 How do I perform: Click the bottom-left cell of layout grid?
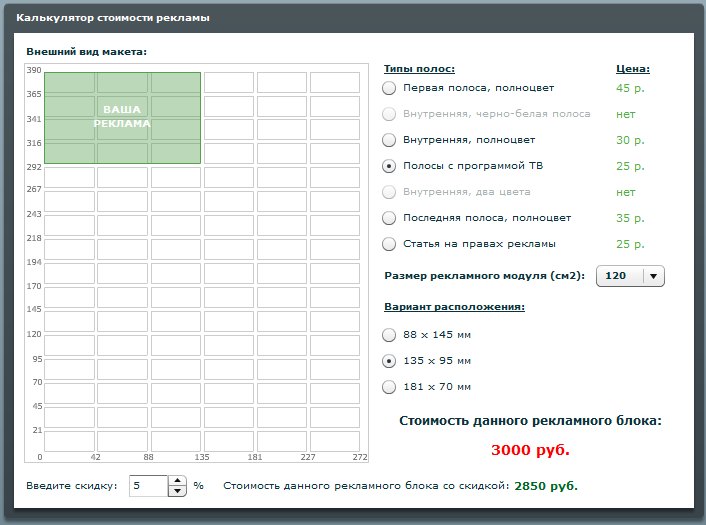click(69, 441)
